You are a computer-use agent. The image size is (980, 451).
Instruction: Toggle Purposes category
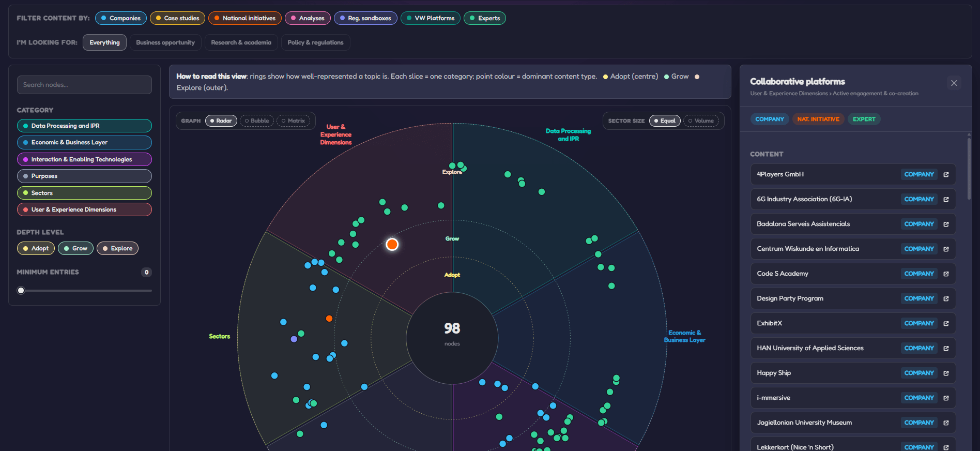[x=84, y=176]
